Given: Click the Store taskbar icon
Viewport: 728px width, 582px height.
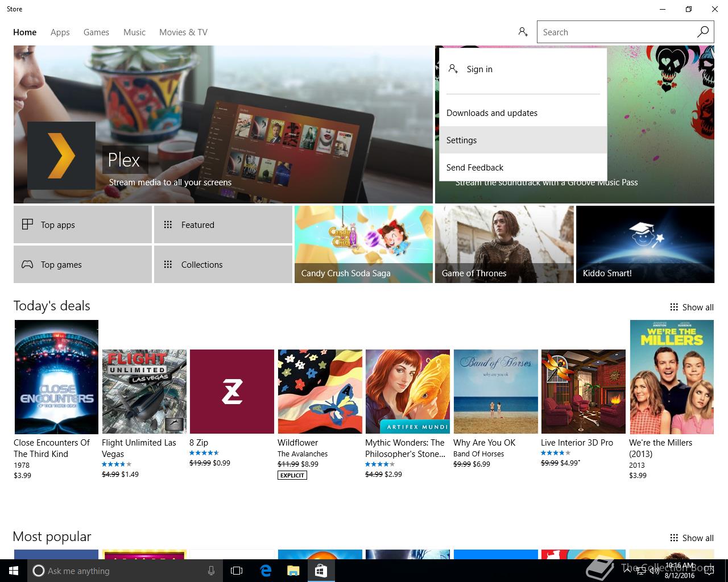Looking at the screenshot, I should (321, 571).
